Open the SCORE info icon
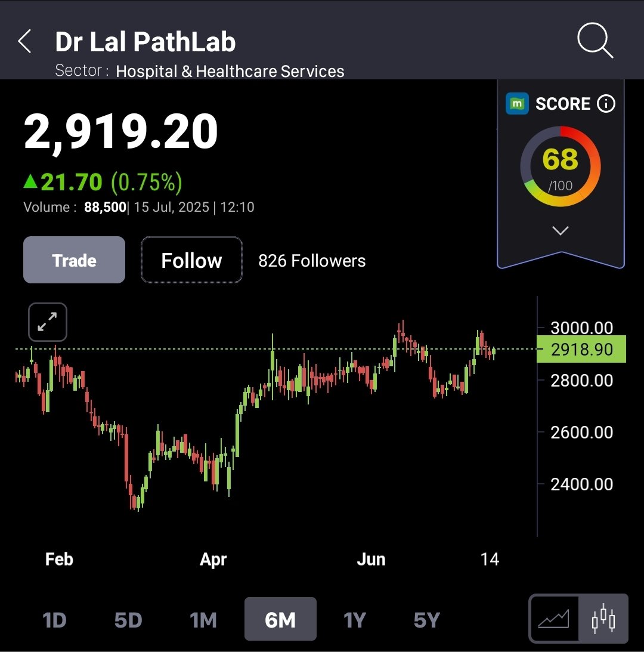 [x=606, y=104]
